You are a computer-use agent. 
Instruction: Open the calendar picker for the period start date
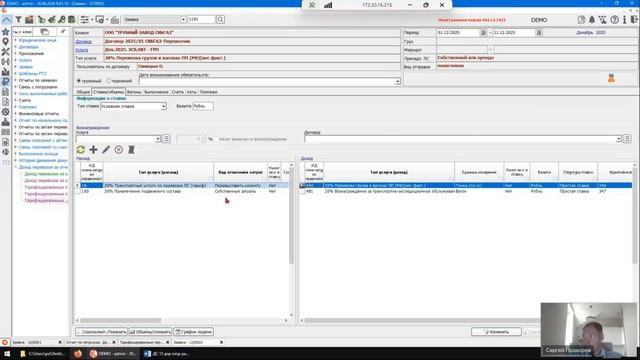483,33
